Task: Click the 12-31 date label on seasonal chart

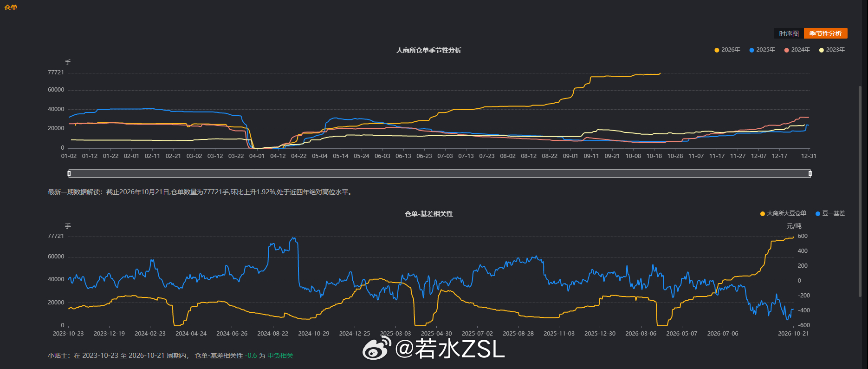Action: [809, 156]
